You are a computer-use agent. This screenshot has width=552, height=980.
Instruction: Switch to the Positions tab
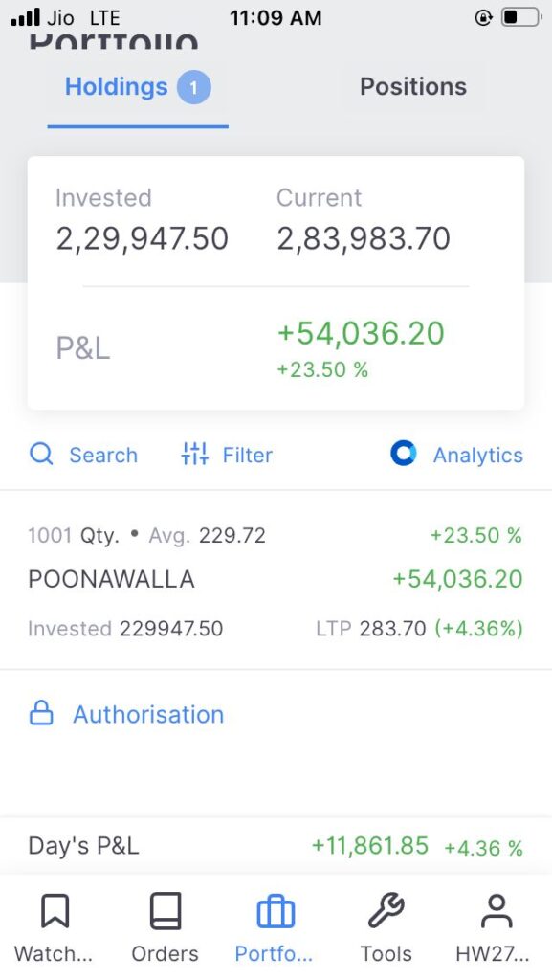(x=413, y=87)
